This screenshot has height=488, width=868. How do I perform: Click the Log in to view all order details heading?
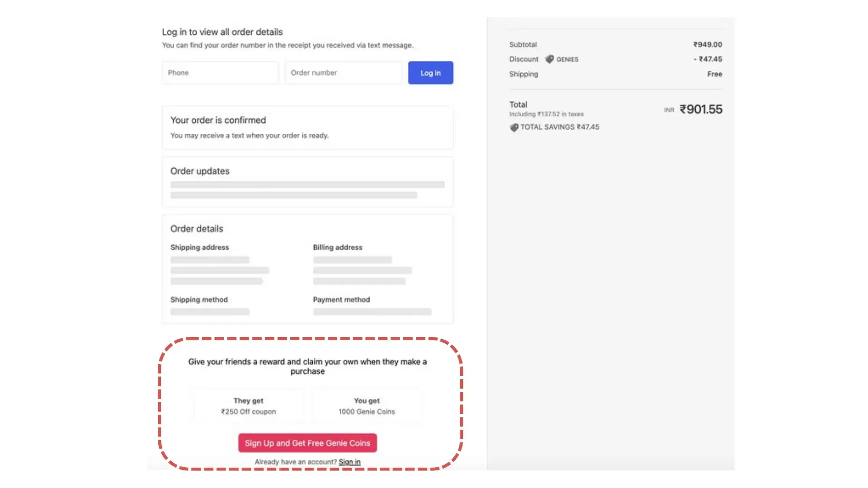(222, 32)
